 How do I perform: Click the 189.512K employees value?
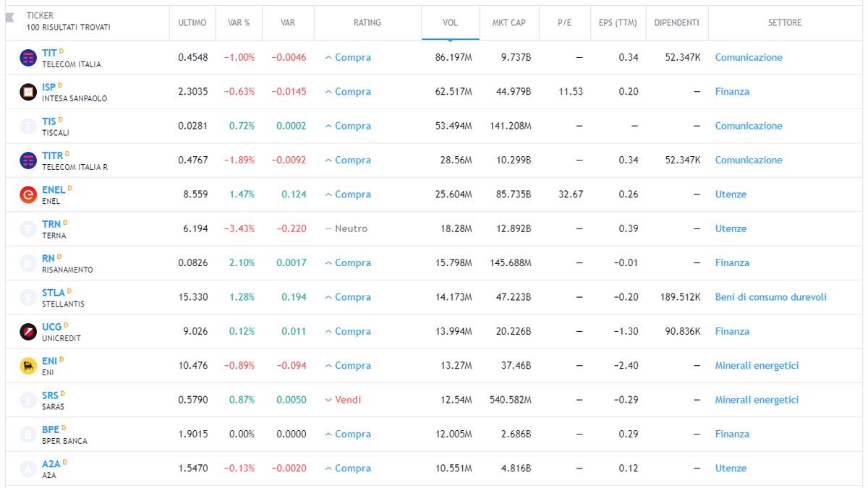680,297
